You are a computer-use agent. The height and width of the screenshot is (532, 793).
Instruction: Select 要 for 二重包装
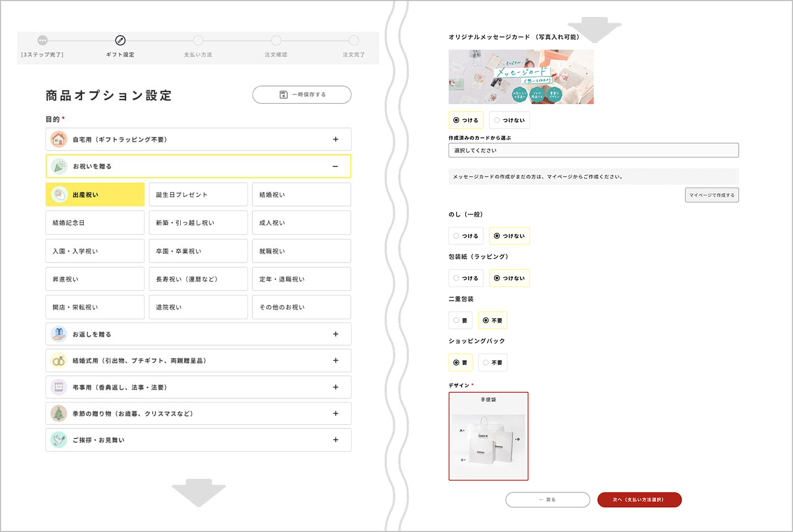(x=461, y=320)
